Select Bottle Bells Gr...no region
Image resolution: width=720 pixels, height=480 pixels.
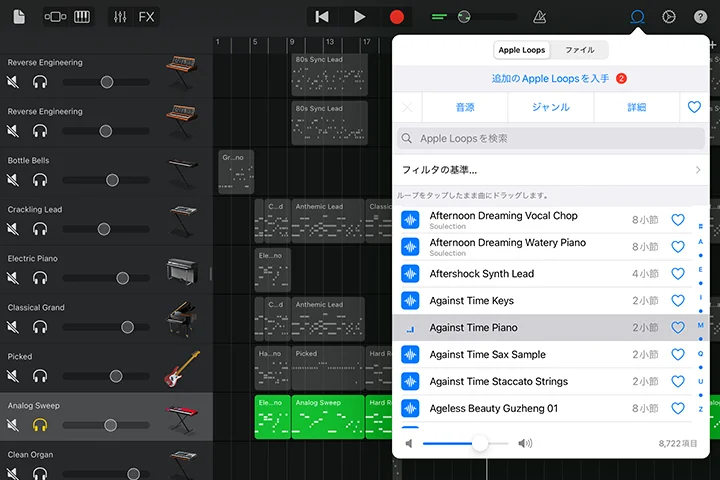[x=236, y=172]
